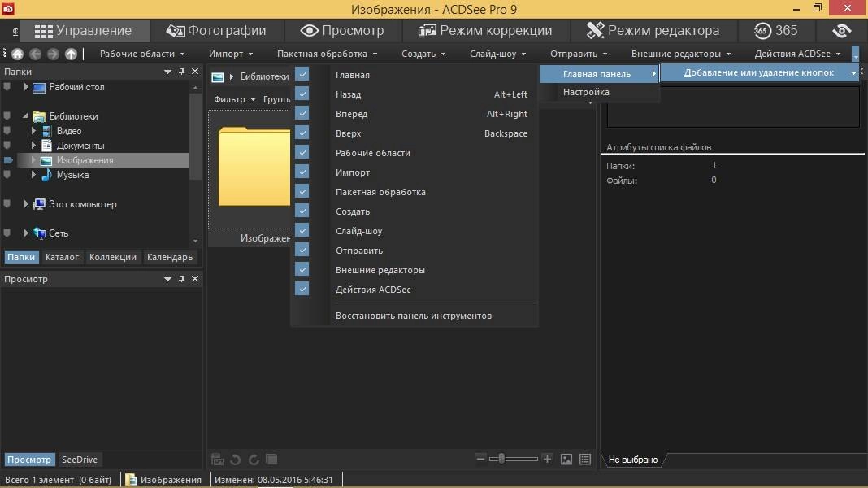Open the Рабочие области dropdown in the toolbar
The height and width of the screenshot is (488, 868).
pyautogui.click(x=142, y=54)
